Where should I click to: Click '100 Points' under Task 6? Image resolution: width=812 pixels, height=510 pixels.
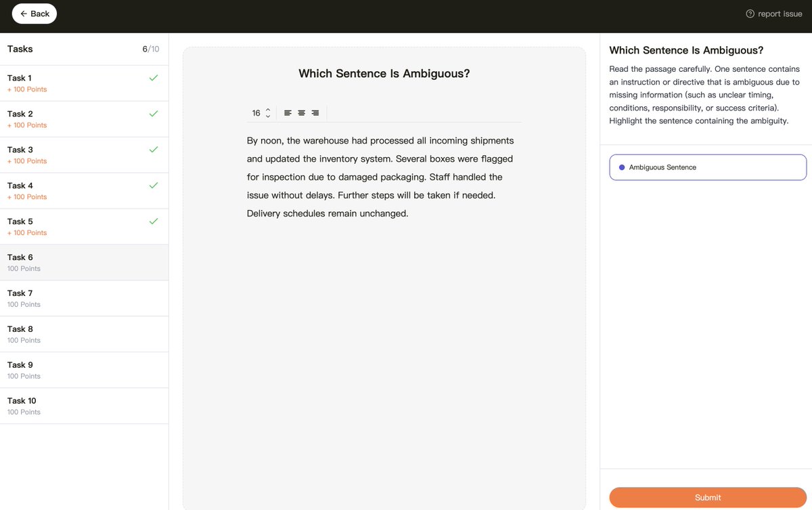click(x=24, y=269)
